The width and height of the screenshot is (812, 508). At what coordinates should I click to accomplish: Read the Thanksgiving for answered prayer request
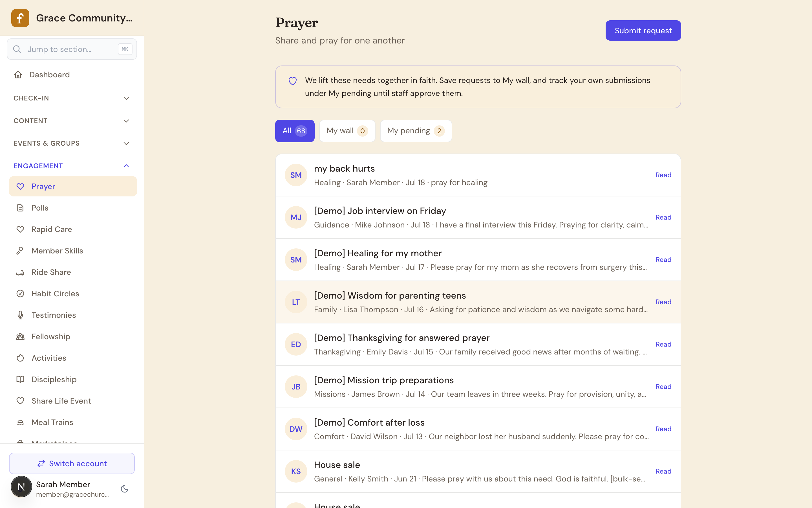663,344
